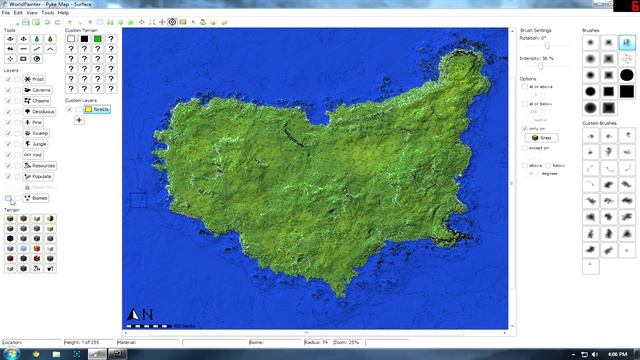This screenshot has width=640, height=360.
Task: Uncheck the 'only on' option
Action: (524, 129)
